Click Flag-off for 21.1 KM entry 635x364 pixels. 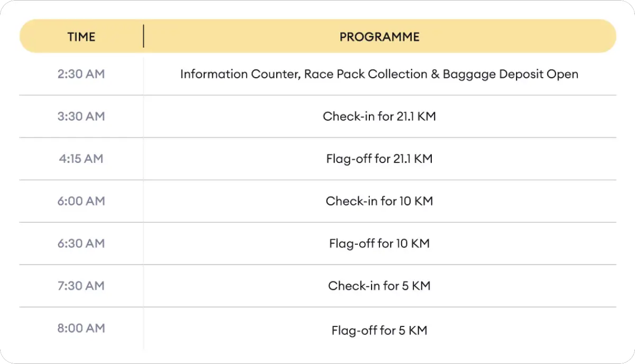click(379, 159)
